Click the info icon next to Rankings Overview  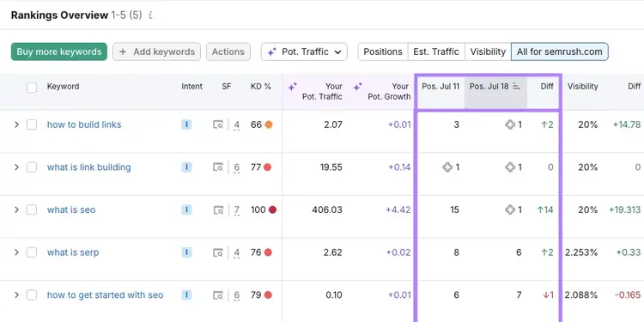[151, 15]
